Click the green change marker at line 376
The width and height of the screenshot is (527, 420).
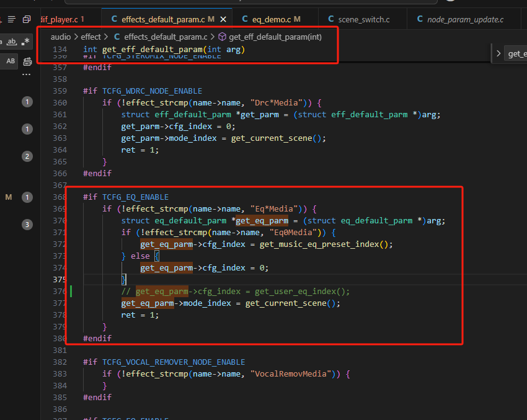tap(71, 291)
